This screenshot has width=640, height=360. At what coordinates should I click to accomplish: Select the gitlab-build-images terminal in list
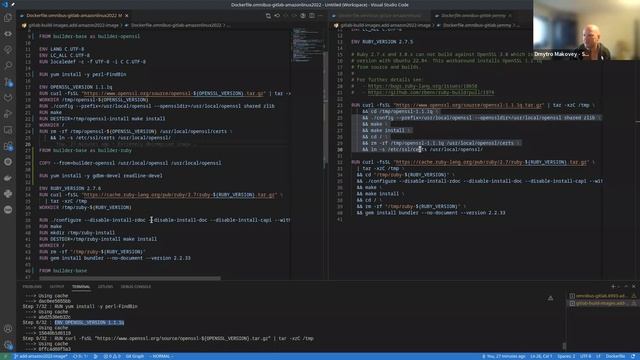coord(603,303)
